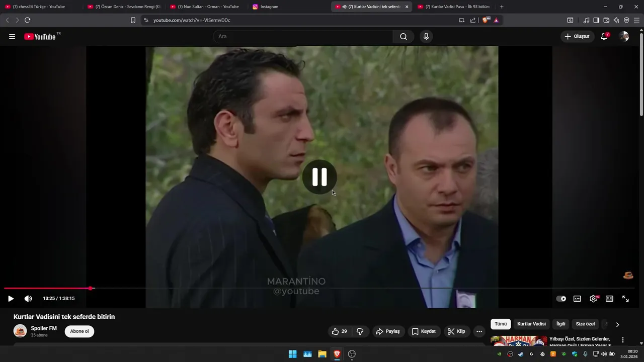
Task: Open the Oluştur create menu
Action: point(578,37)
